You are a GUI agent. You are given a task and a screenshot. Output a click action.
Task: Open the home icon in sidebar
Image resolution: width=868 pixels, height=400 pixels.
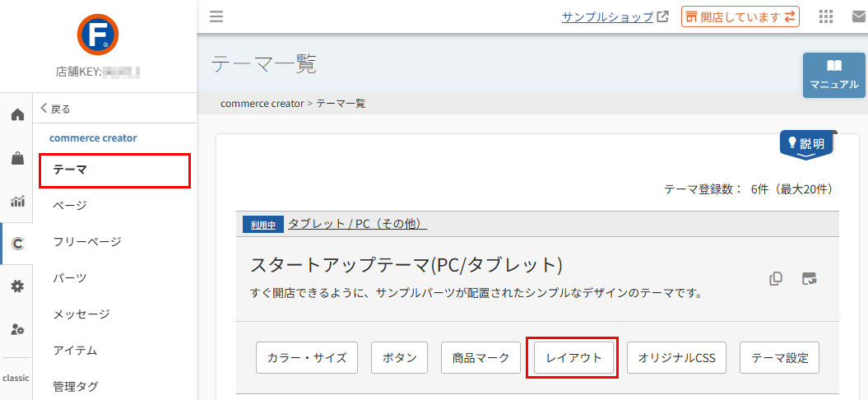16,114
